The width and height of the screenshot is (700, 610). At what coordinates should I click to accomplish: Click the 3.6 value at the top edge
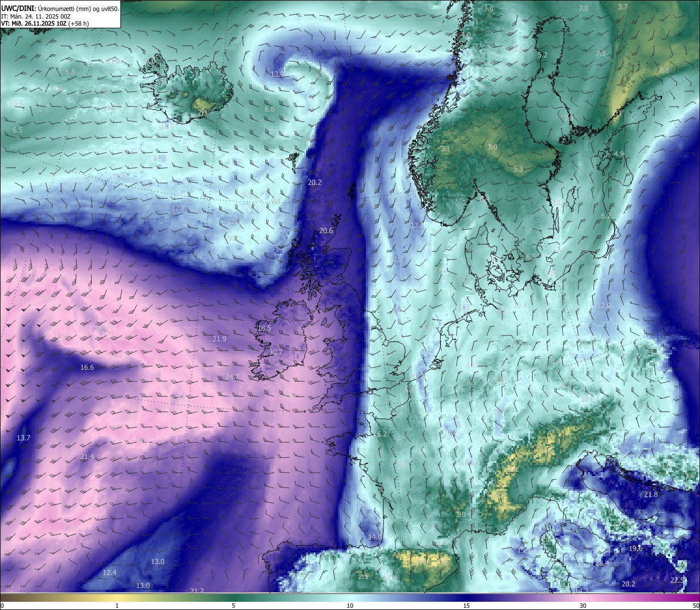[x=489, y=9]
